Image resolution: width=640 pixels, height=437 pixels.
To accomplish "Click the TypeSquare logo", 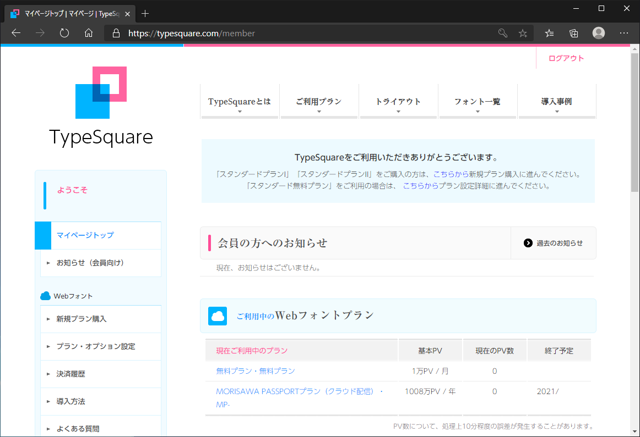I will click(101, 106).
